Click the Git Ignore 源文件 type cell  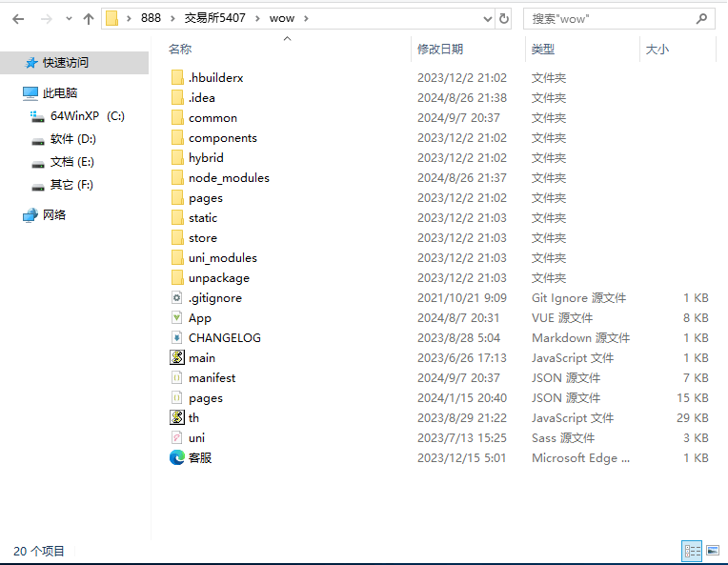(579, 298)
